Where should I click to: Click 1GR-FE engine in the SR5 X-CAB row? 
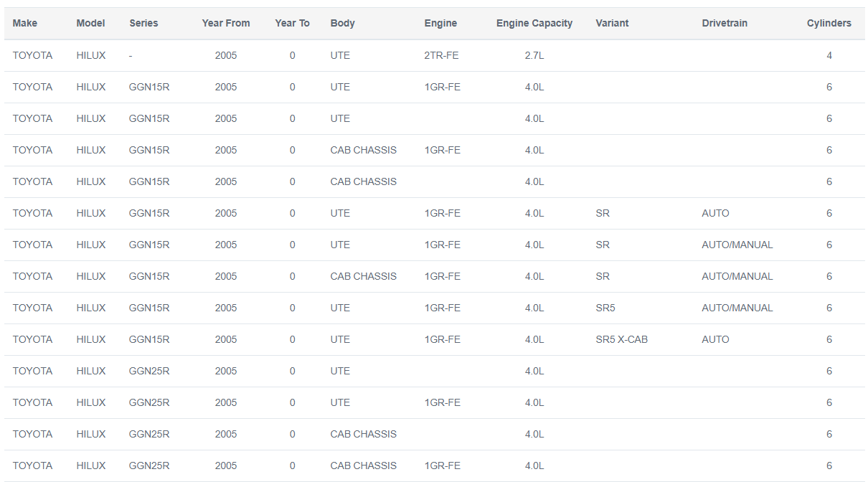tap(443, 339)
